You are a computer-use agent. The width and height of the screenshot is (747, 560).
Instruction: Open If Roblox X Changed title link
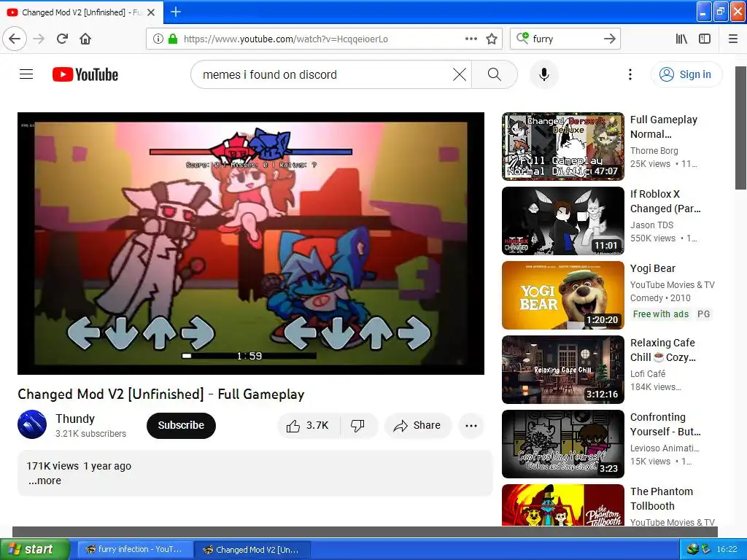[665, 201]
